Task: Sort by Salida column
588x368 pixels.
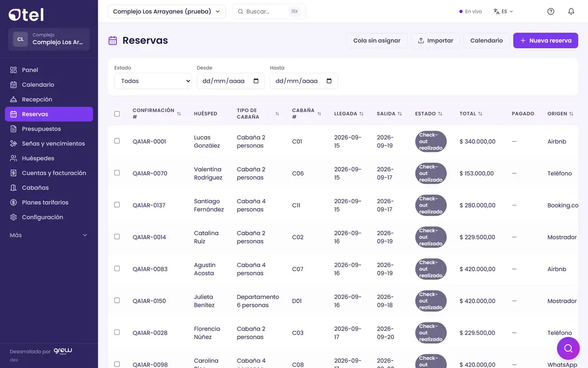Action: pos(400,114)
